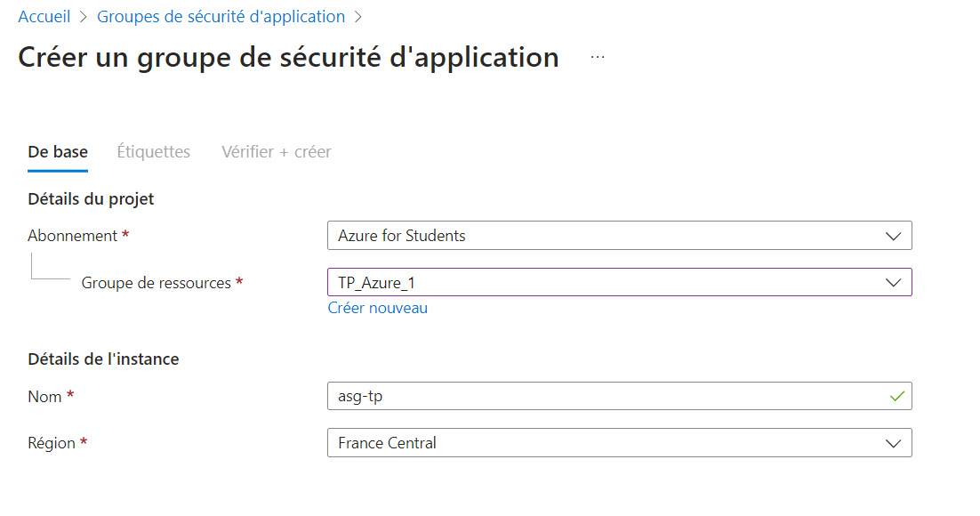Image resolution: width=980 pixels, height=516 pixels.
Task: Open the Étiquettes tab
Action: tap(153, 152)
